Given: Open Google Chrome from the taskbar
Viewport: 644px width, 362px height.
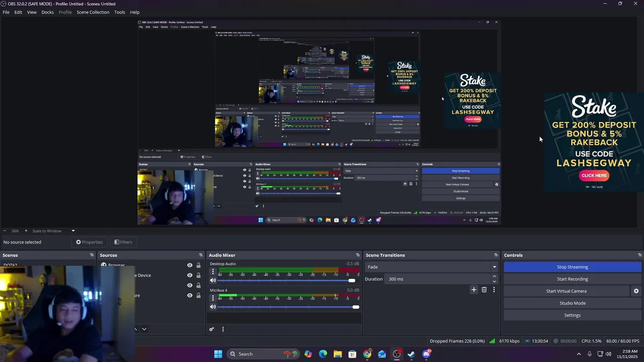Looking at the screenshot, I should click(367, 354).
